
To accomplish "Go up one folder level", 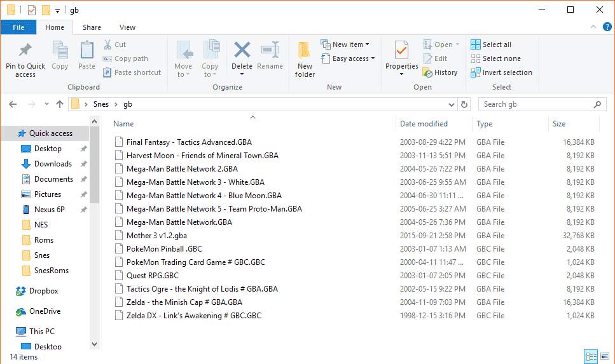I will click(x=60, y=104).
